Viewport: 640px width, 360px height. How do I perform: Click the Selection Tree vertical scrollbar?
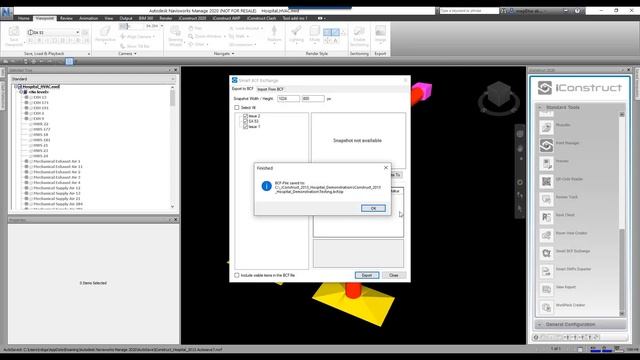tap(172, 147)
